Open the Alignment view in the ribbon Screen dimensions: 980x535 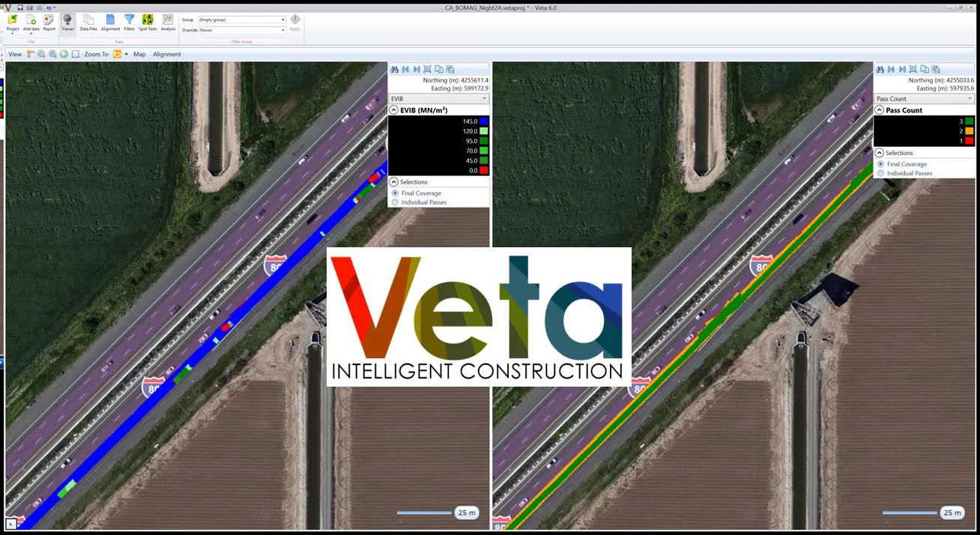pyautogui.click(x=110, y=22)
